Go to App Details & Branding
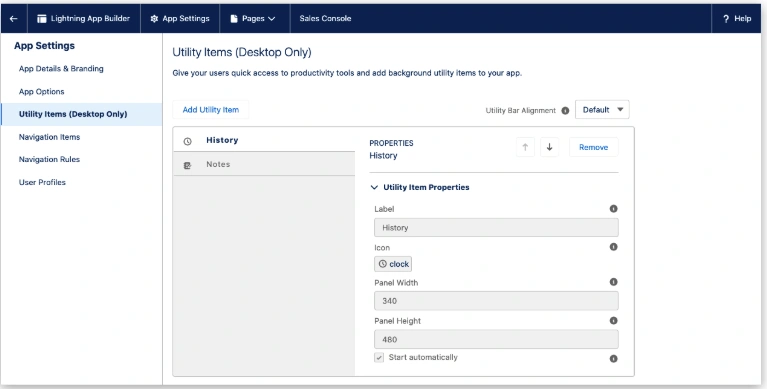Image resolution: width=767 pixels, height=389 pixels. click(61, 69)
